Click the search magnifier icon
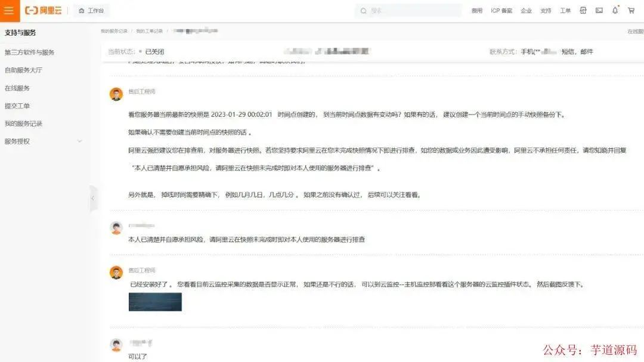 pos(363,11)
